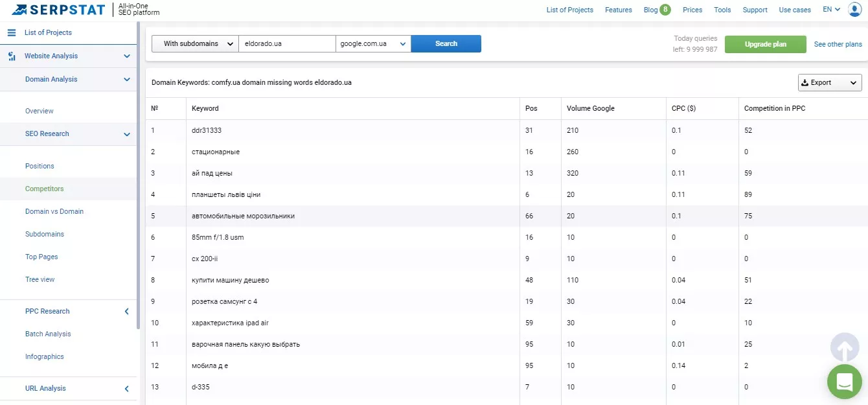868x405 pixels.
Task: Click the sidebar vertical scrollbar
Action: pyautogui.click(x=139, y=175)
